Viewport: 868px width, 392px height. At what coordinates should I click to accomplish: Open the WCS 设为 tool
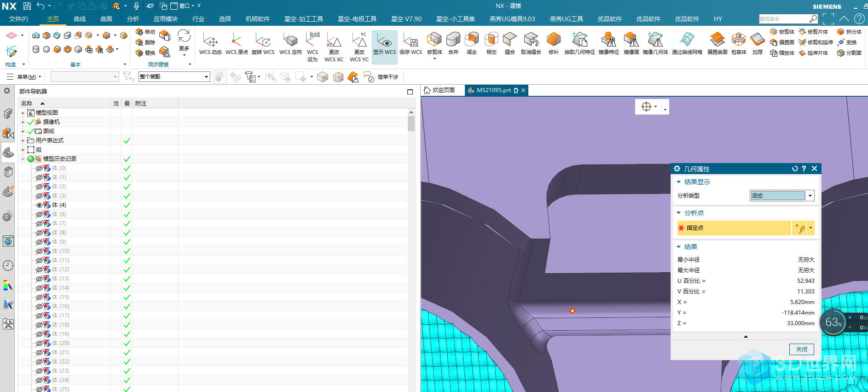pos(312,47)
